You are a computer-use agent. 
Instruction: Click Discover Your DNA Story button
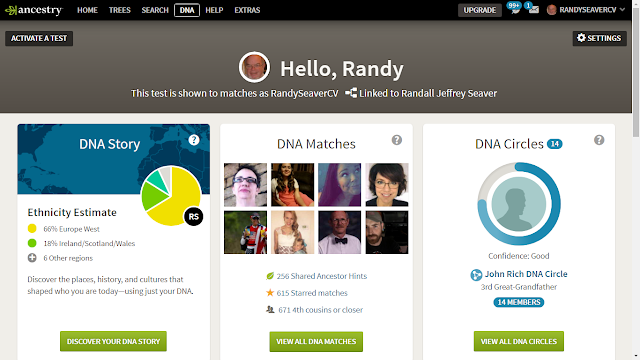point(113,341)
